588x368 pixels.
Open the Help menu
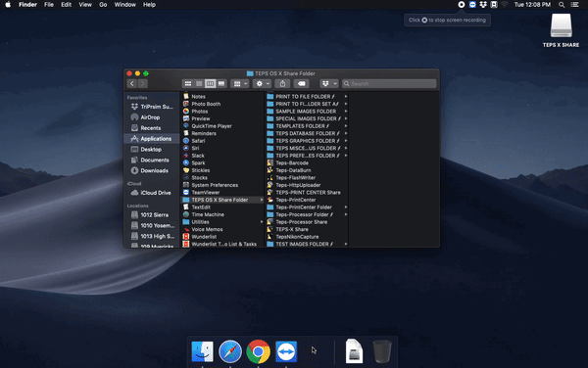click(x=149, y=5)
